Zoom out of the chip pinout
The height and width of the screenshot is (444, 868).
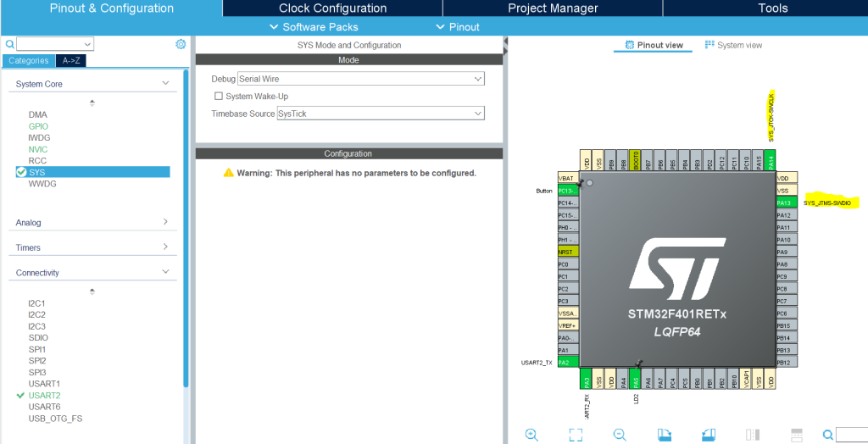620,435
